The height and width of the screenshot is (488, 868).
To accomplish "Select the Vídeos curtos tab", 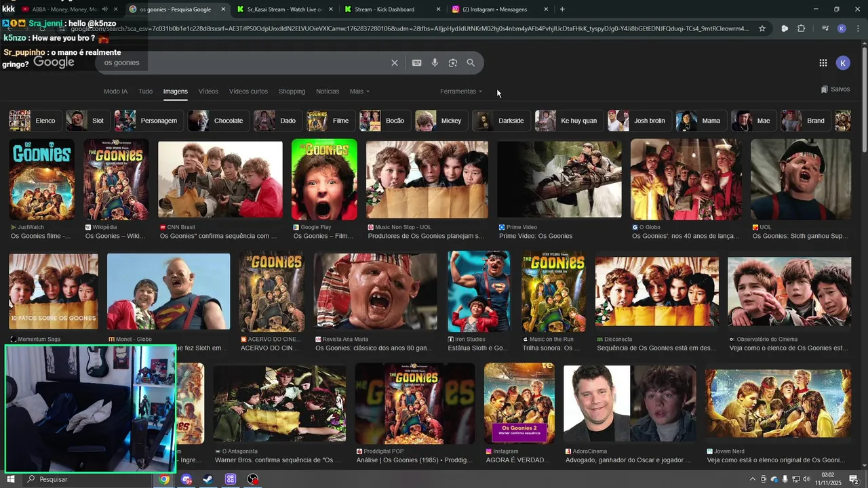I will coord(248,91).
